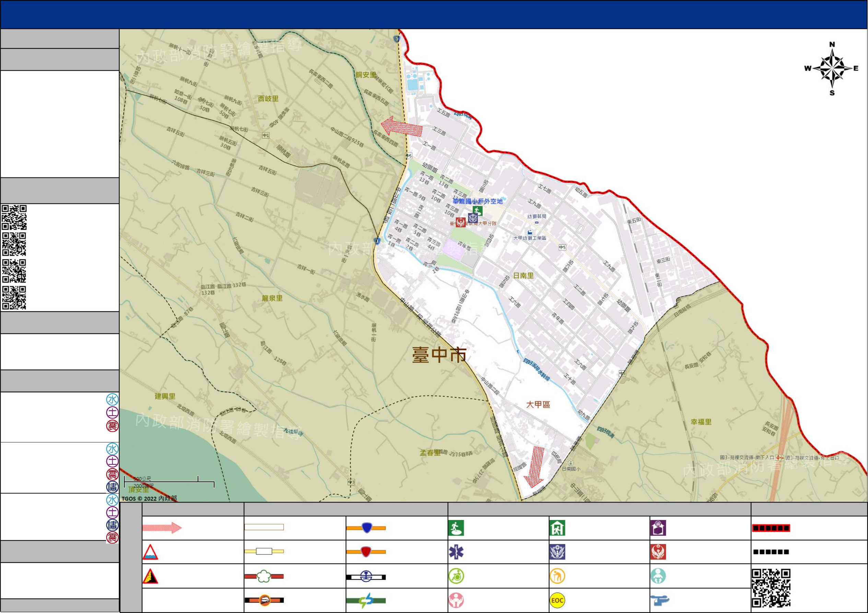Click the green lightning transit line legend symbol
The width and height of the screenshot is (868, 613).
pos(366,601)
